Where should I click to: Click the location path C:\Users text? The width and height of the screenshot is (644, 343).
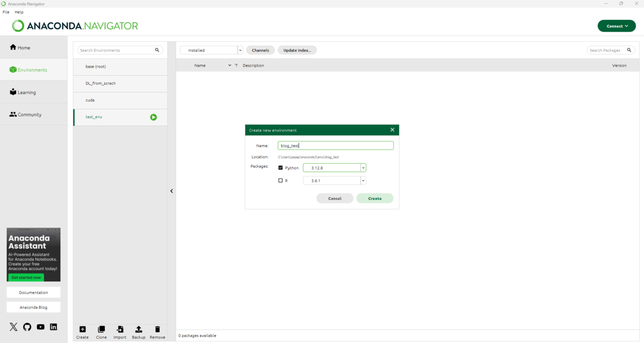[x=308, y=157]
